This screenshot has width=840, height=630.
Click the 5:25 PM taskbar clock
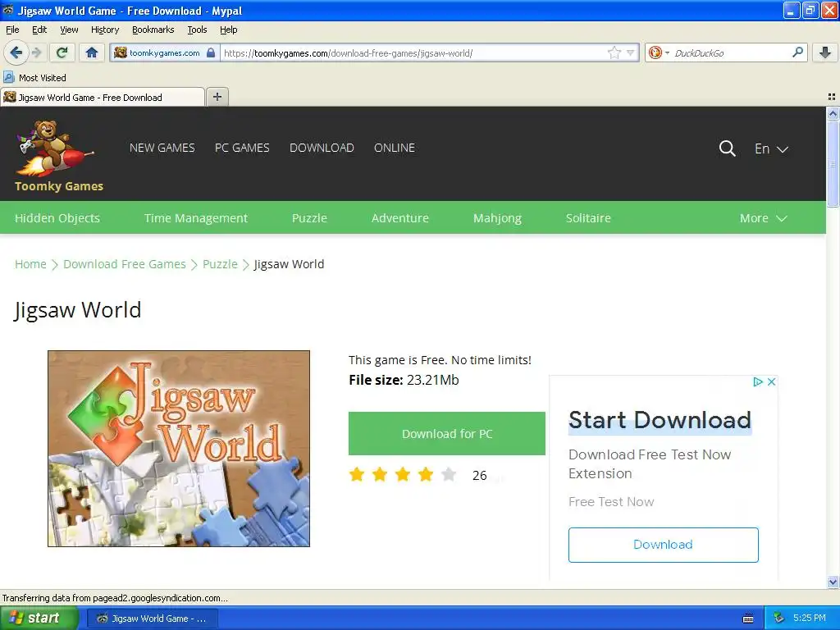click(x=810, y=618)
